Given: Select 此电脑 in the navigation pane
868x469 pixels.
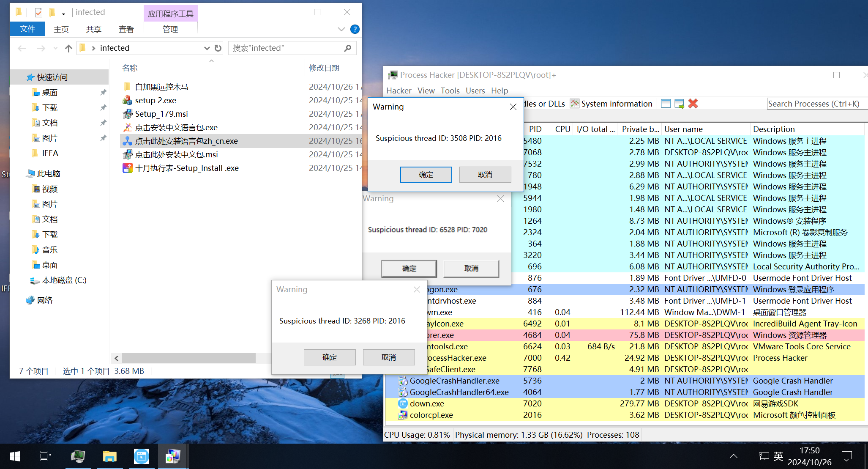Looking at the screenshot, I should coord(49,173).
